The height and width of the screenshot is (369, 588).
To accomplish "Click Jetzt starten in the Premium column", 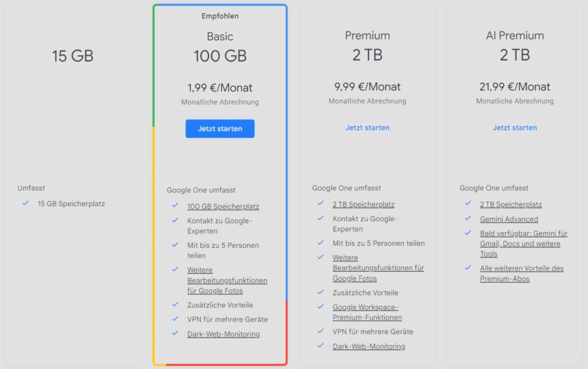I will [367, 128].
